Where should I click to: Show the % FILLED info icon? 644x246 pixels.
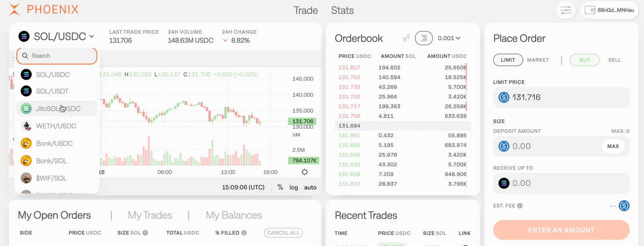click(x=244, y=233)
